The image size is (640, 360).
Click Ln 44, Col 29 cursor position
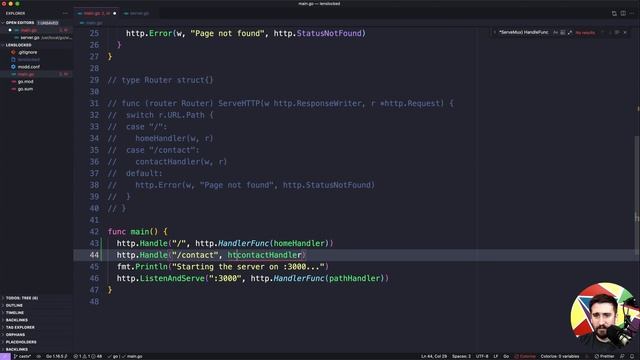433,356
